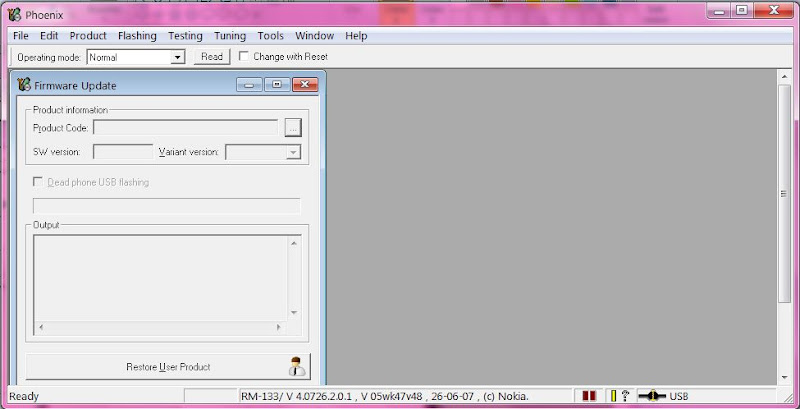This screenshot has height=409, width=800.
Task: Enable the Change with Reset checkbox
Action: click(x=244, y=56)
